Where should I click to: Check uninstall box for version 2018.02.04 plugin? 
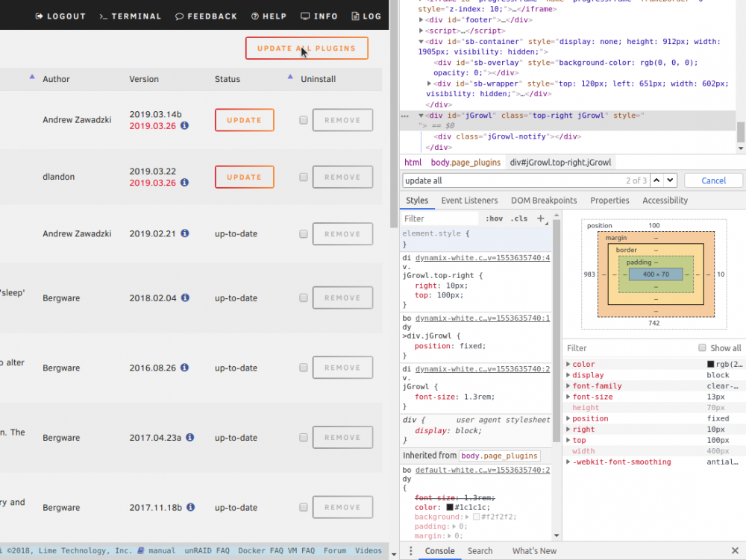click(304, 298)
